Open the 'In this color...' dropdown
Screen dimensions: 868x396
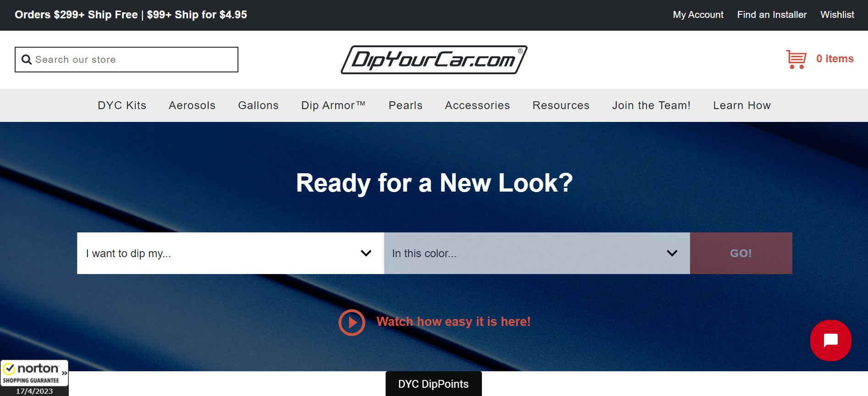537,253
